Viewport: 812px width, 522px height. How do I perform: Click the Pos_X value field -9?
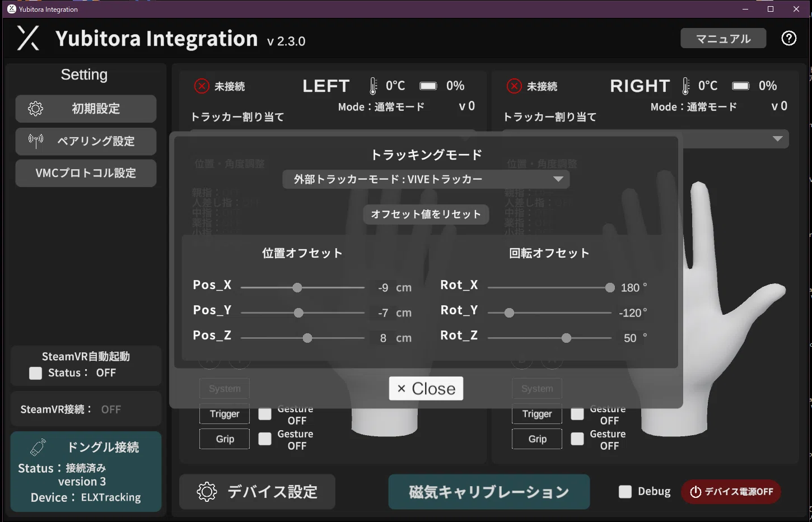pos(383,288)
